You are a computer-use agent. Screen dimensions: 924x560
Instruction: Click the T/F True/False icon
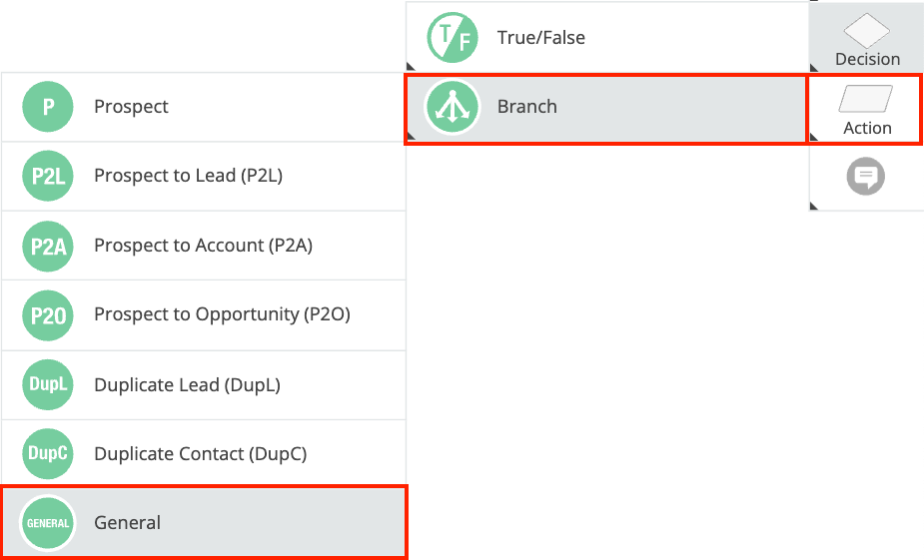pyautogui.click(x=453, y=38)
